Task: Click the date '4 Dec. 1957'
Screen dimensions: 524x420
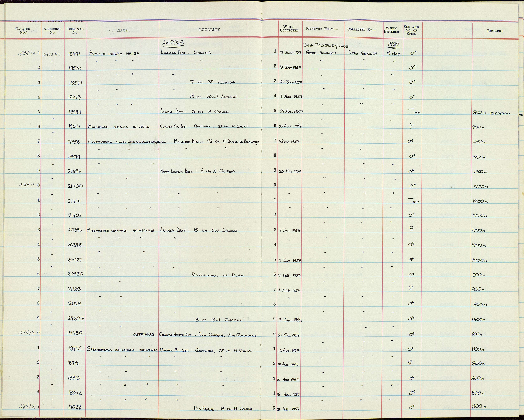Action: [289, 142]
